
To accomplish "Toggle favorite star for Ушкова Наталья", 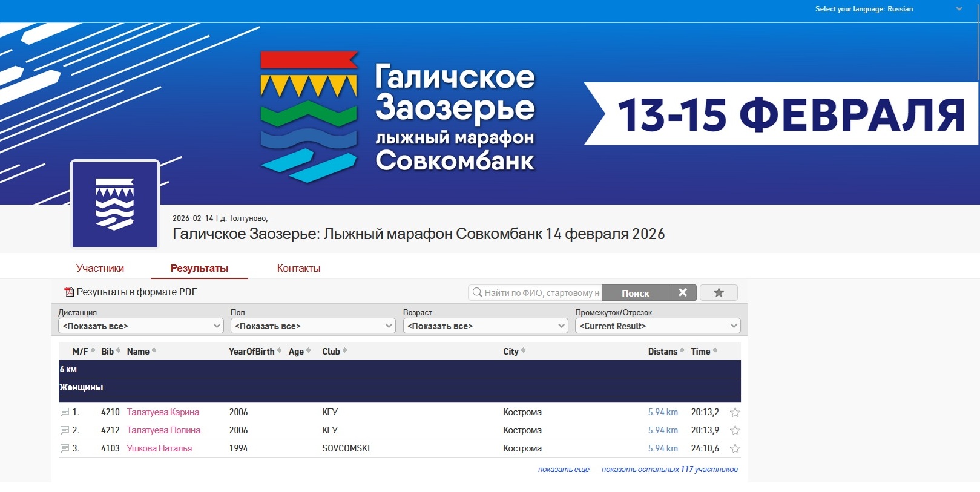I will pos(735,448).
